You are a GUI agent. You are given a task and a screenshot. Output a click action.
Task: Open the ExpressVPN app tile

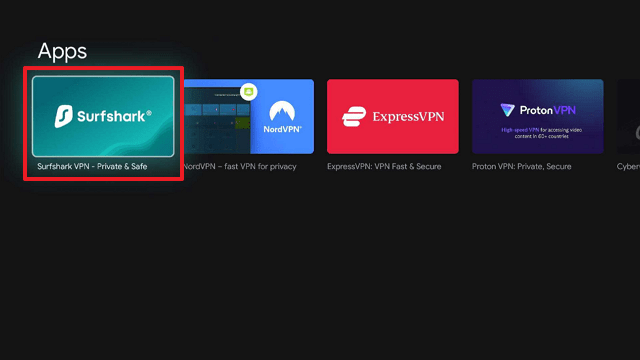(393, 116)
